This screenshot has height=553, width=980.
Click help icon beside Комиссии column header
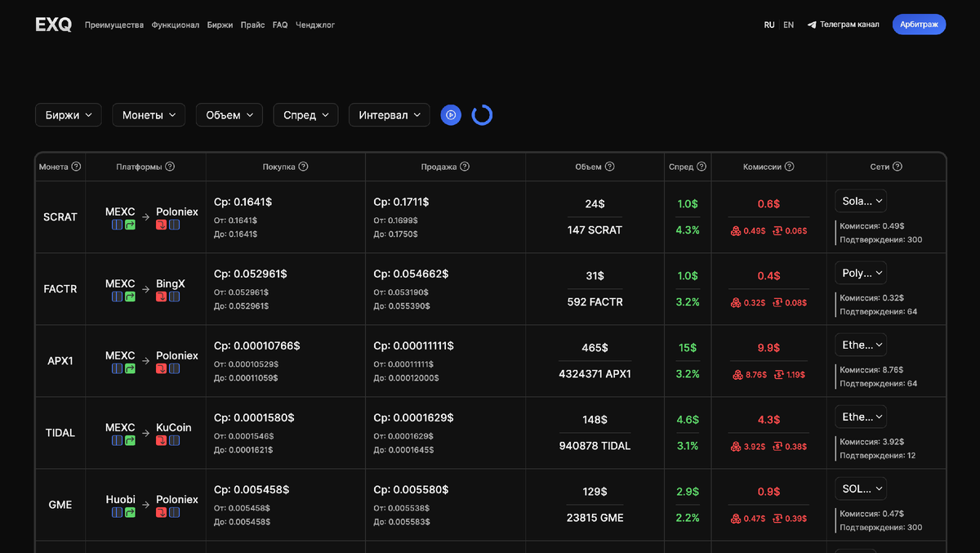[789, 166]
